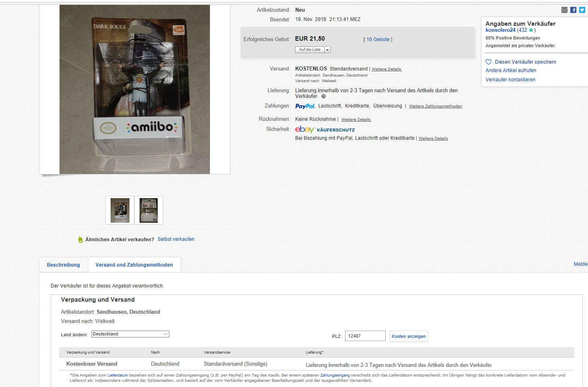This screenshot has width=588, height=387.
Task: Open seller profile konsolero24
Action: (x=500, y=30)
